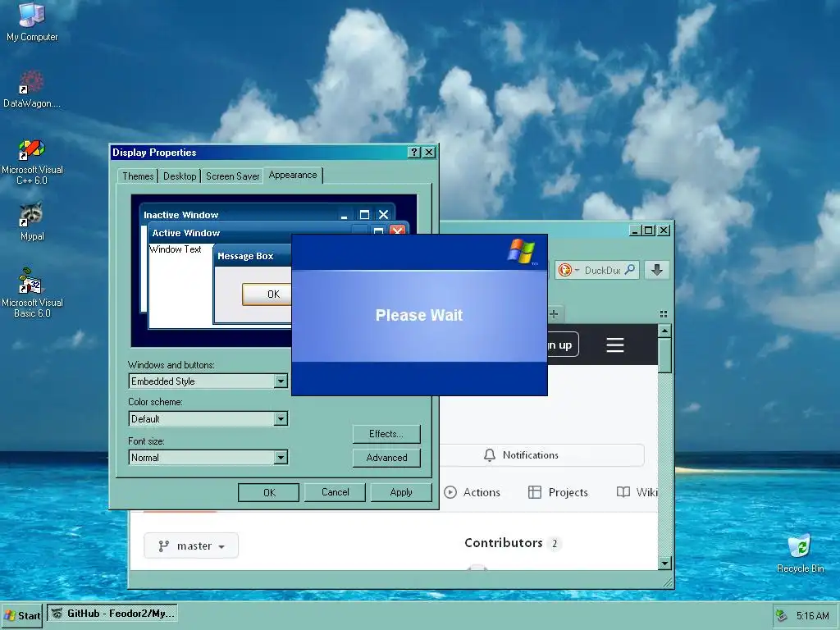Click the search magnifier icon in browser
The height and width of the screenshot is (630, 840).
[630, 269]
